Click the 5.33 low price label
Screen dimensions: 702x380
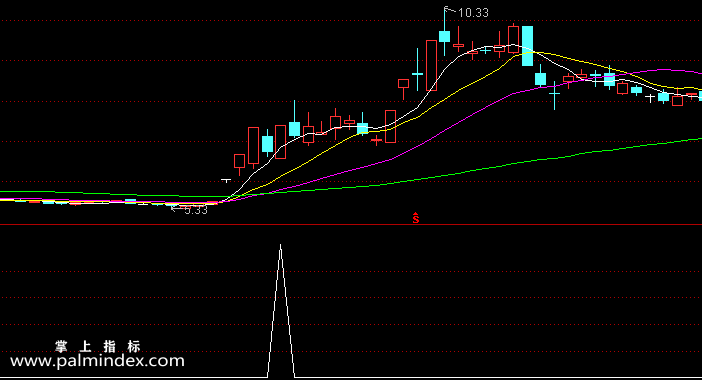click(x=196, y=210)
